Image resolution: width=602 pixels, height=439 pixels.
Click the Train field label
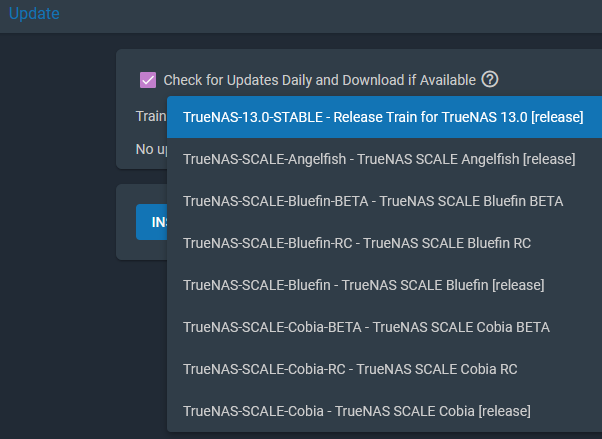click(151, 116)
